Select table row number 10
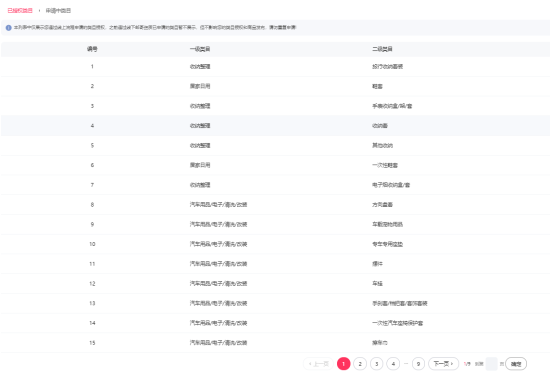Image resolution: width=550 pixels, height=375 pixels. (x=275, y=244)
